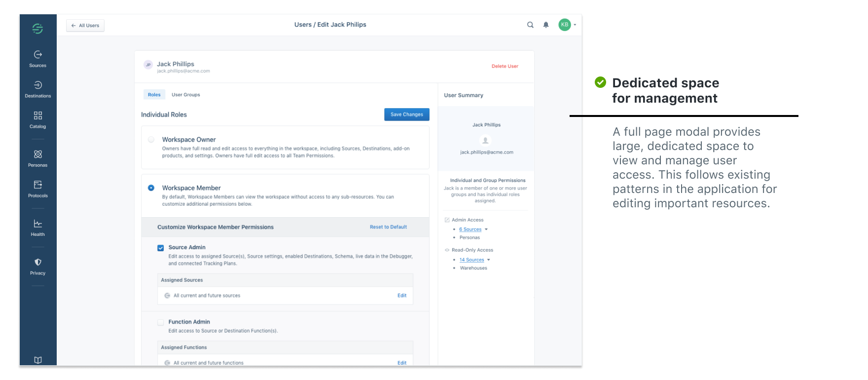
Task: Click the jack.phillips@acme.com email in the header
Action: point(183,71)
